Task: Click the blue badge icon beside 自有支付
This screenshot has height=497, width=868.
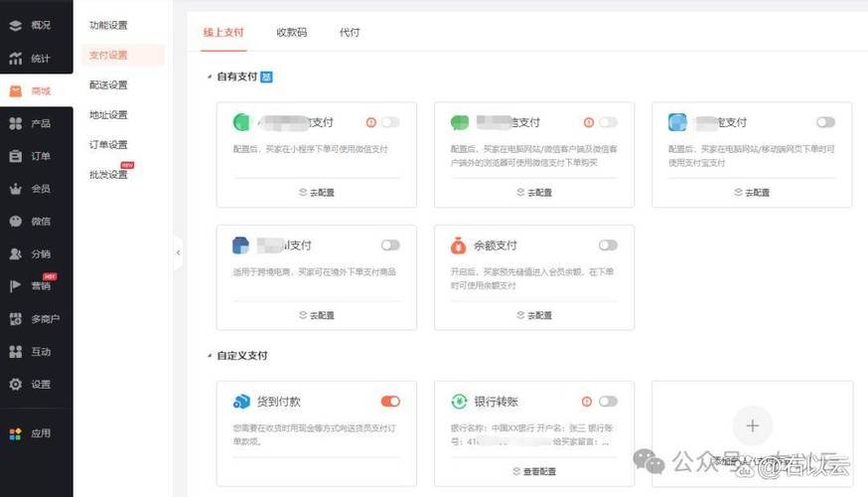Action: (266, 77)
